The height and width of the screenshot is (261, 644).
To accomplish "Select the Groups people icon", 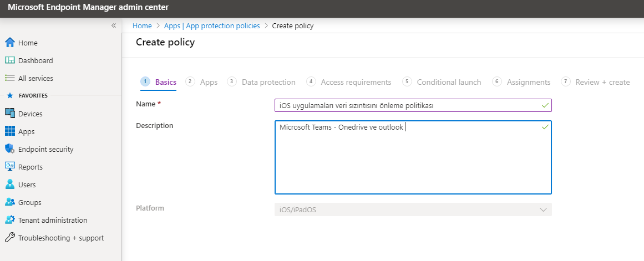I will pyautogui.click(x=10, y=202).
